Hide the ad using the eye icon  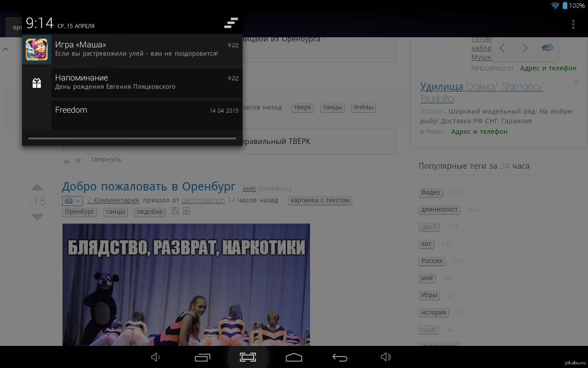point(547,48)
